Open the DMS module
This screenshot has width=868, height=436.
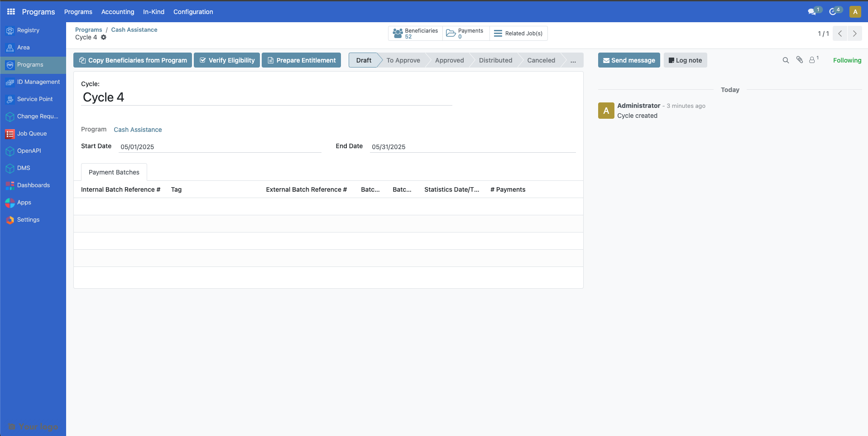click(24, 168)
